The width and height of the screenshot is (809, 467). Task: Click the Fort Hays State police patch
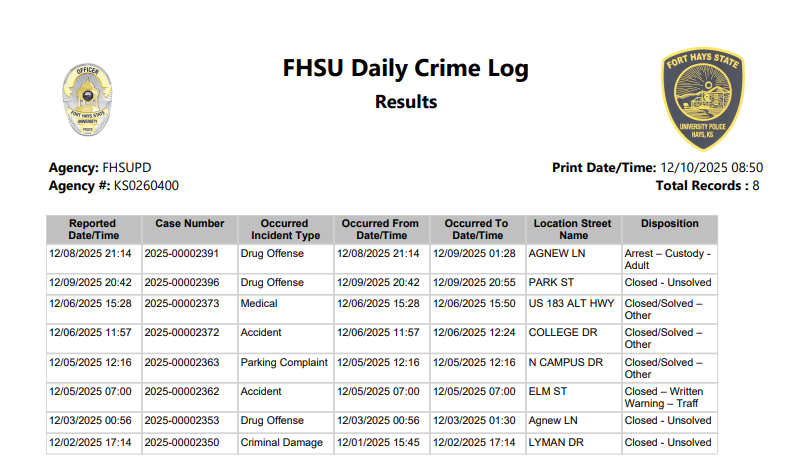(701, 98)
